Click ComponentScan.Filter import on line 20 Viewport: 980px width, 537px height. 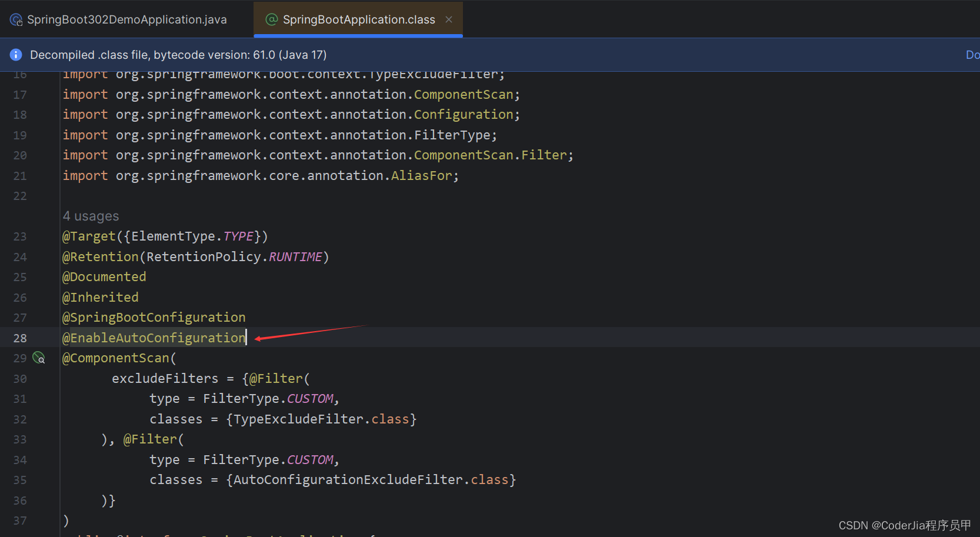pyautogui.click(x=491, y=155)
